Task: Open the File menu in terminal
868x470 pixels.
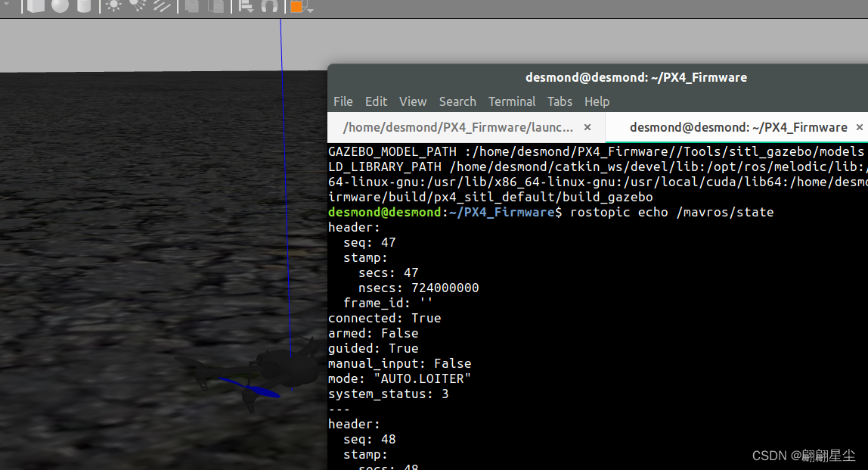Action: (x=343, y=101)
